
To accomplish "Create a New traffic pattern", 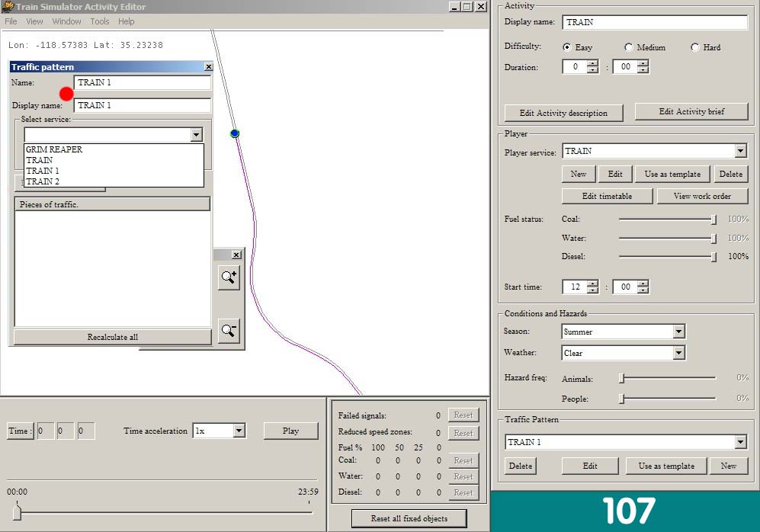I will 729,466.
